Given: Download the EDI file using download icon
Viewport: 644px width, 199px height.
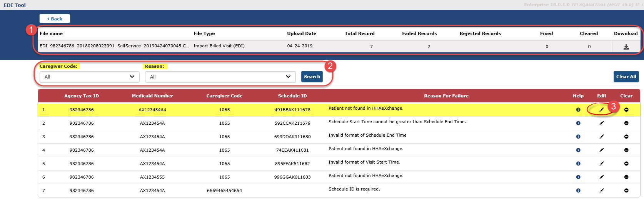Looking at the screenshot, I should tap(626, 47).
